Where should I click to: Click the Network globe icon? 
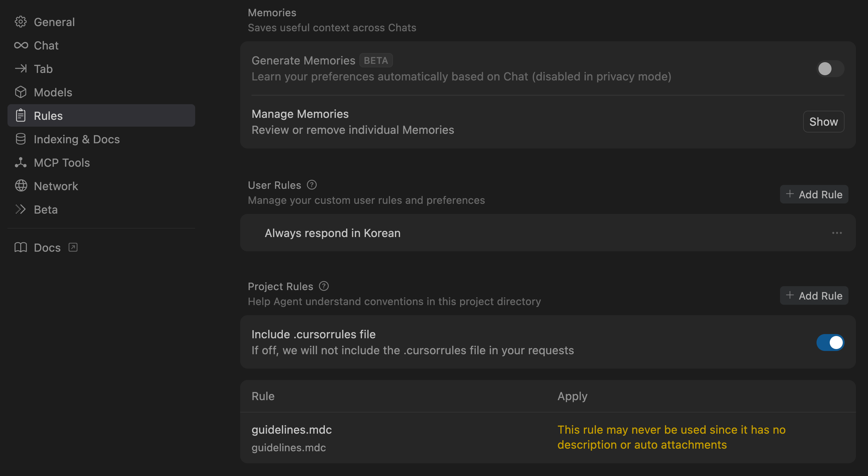click(x=21, y=186)
